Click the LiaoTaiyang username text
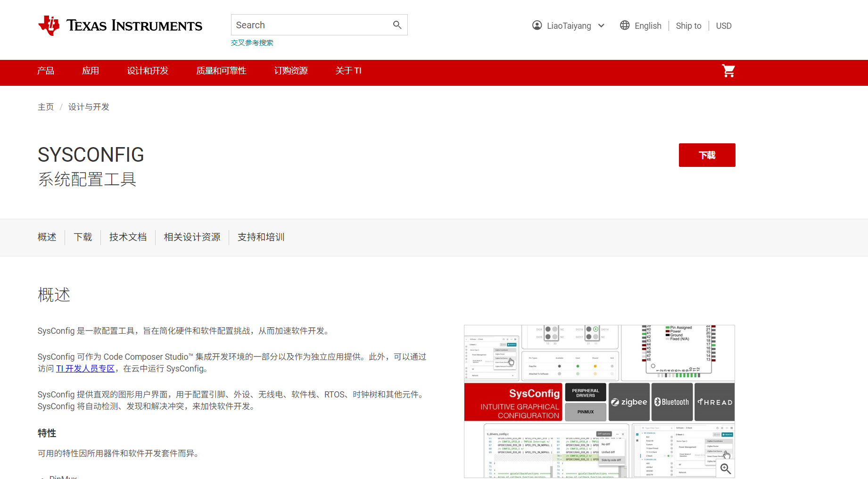This screenshot has height=479, width=868. coord(569,26)
